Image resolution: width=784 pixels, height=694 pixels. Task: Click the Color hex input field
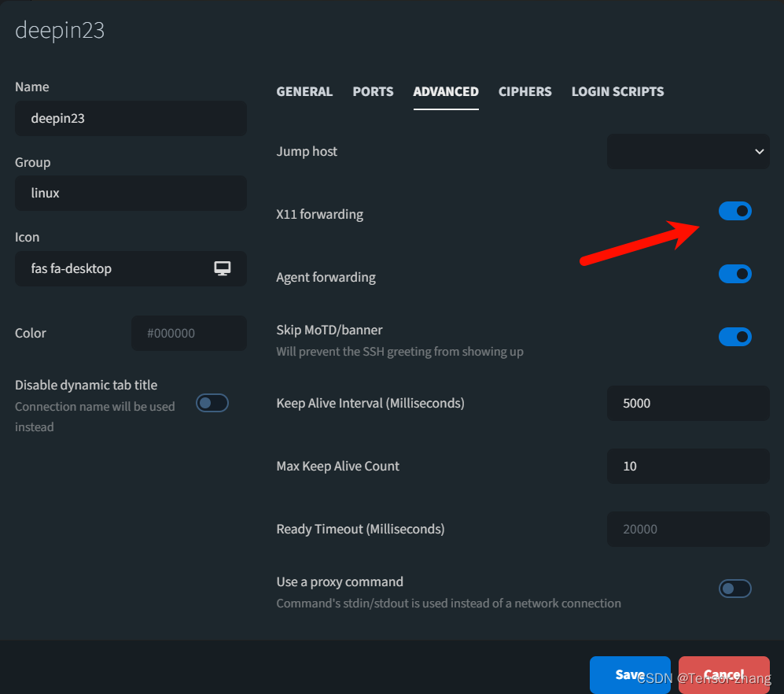pos(189,334)
